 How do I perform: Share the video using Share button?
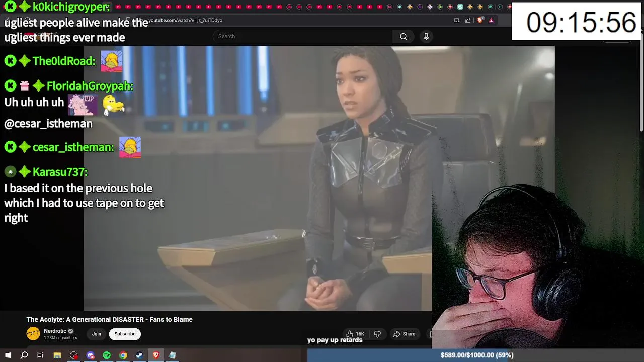click(x=405, y=334)
